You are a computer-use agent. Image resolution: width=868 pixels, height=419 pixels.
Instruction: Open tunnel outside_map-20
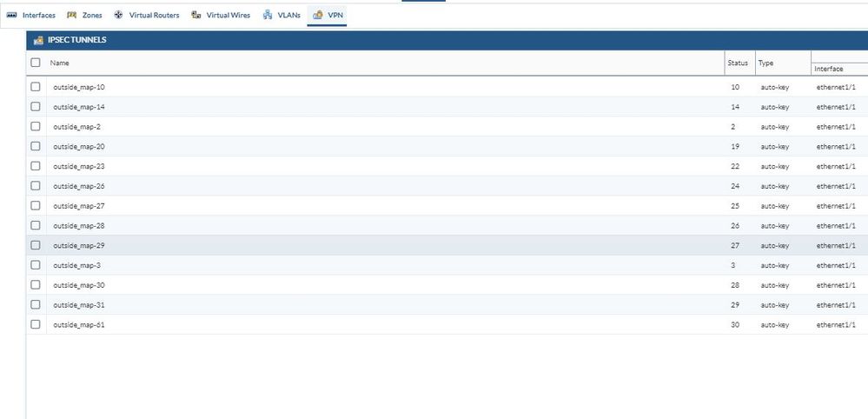79,147
